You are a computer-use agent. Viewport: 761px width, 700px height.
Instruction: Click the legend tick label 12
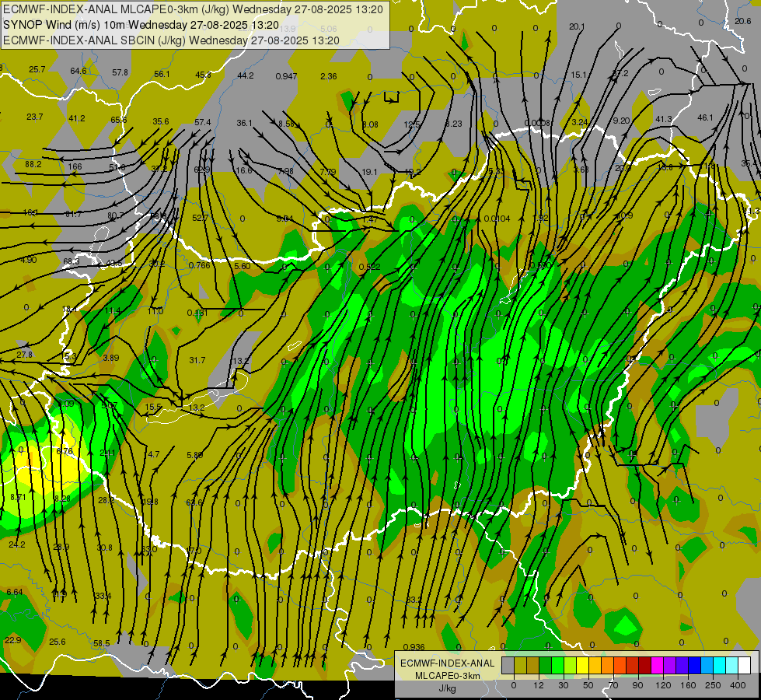539,685
